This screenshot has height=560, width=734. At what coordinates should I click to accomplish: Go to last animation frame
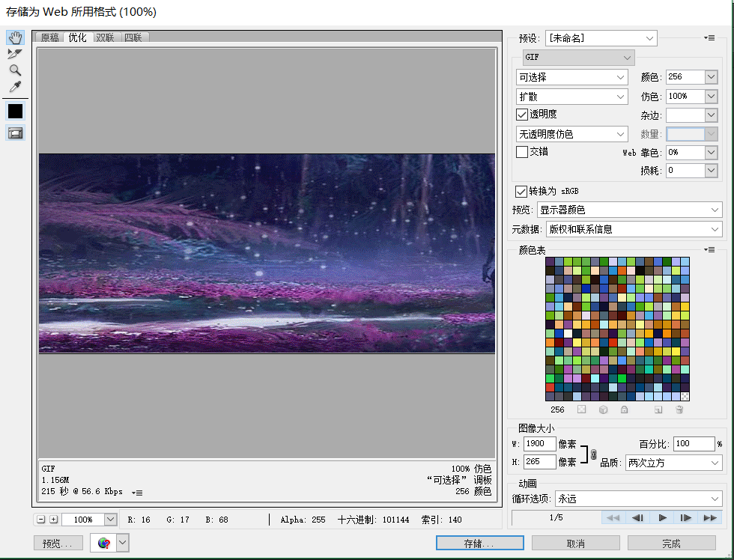coord(710,517)
